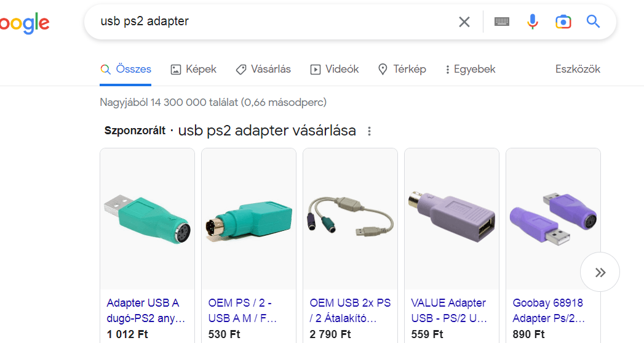Open the Videók results tab
This screenshot has height=343, width=644.
tap(335, 69)
